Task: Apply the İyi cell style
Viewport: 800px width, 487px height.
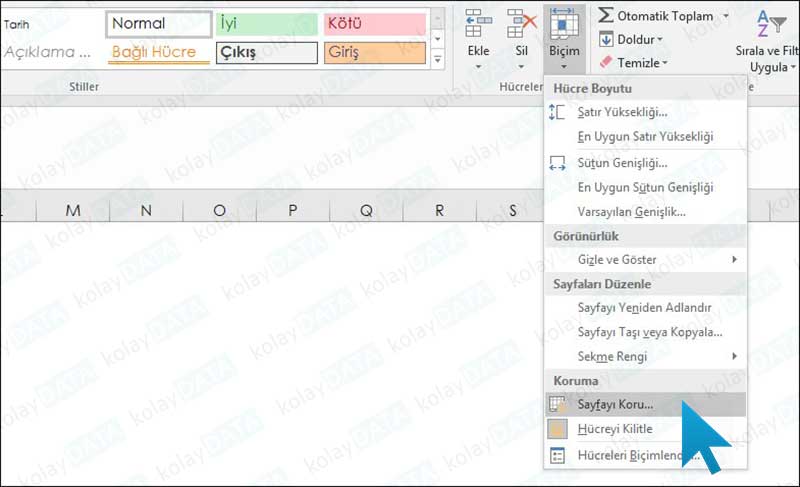Action: 267,24
